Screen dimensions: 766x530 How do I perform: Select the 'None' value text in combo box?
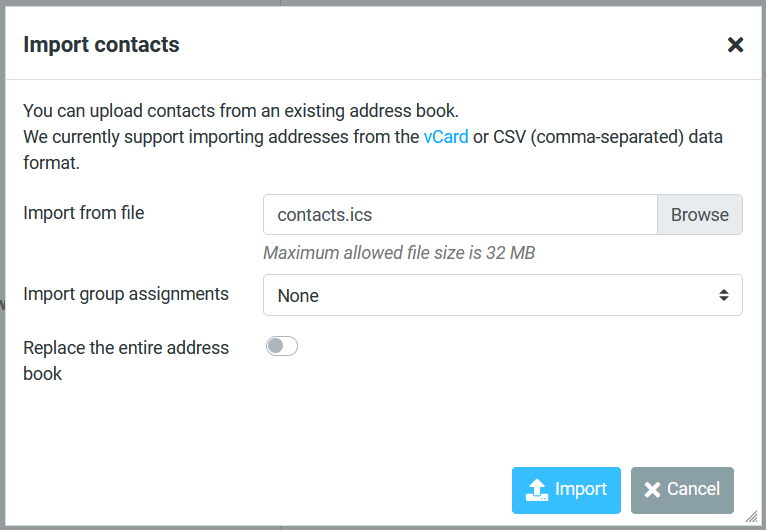point(298,296)
